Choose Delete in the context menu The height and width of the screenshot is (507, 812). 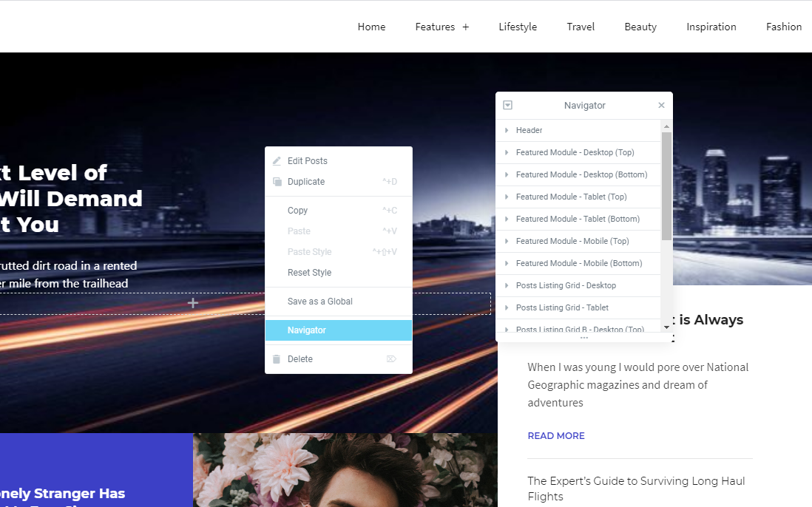tap(339, 359)
